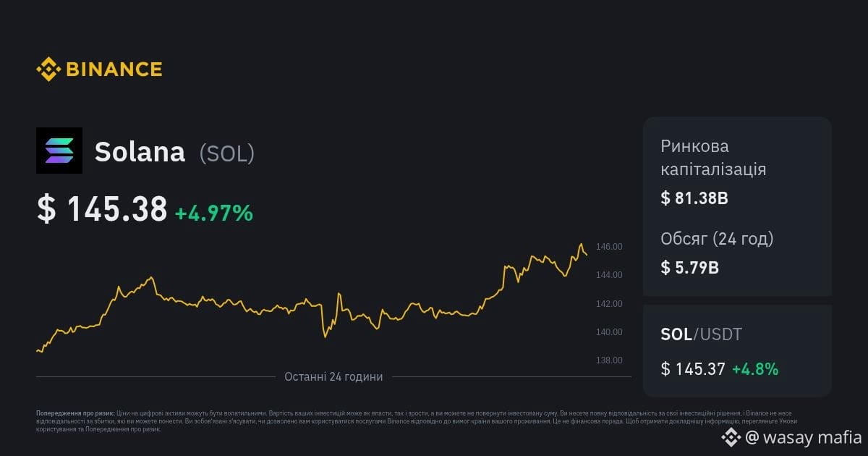
Task: Click the Solana coin icon
Action: point(59,151)
